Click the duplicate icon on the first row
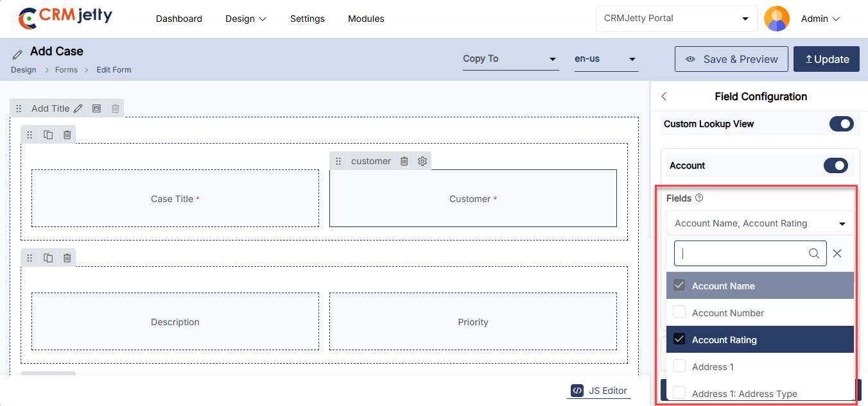 48,135
